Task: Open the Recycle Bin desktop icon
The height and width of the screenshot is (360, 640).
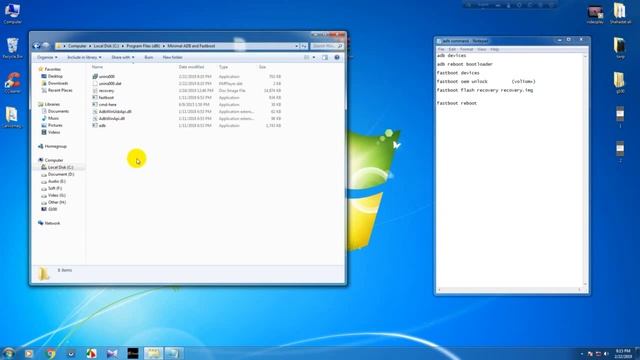Action: click(12, 48)
